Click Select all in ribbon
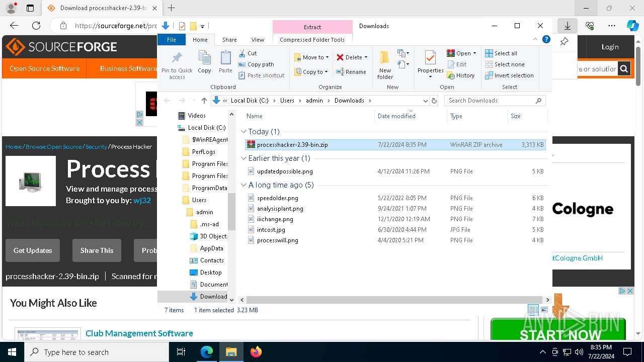 501,53
